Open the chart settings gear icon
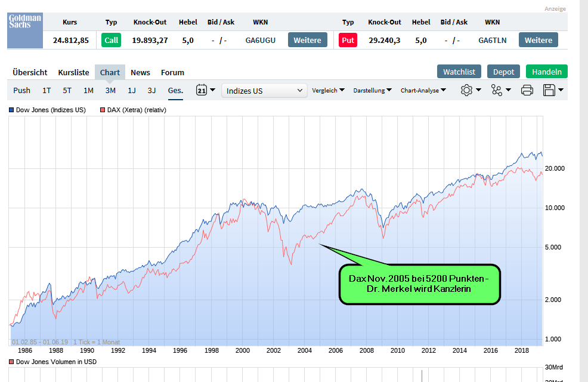This screenshot has height=382, width=588. tap(466, 90)
